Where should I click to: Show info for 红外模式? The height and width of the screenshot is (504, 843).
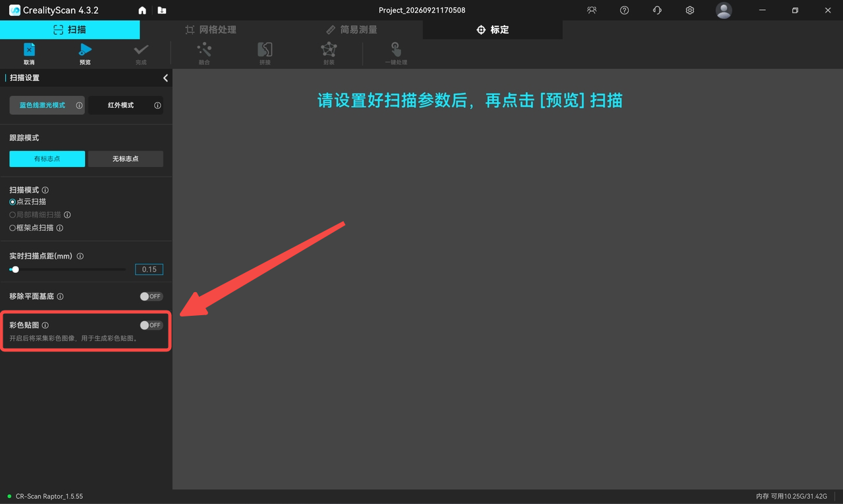click(x=157, y=105)
